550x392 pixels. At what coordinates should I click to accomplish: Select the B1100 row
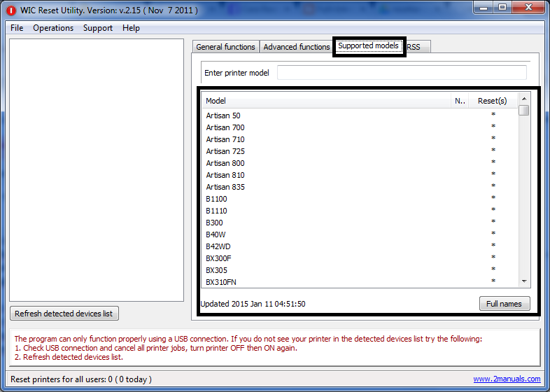(x=360, y=199)
